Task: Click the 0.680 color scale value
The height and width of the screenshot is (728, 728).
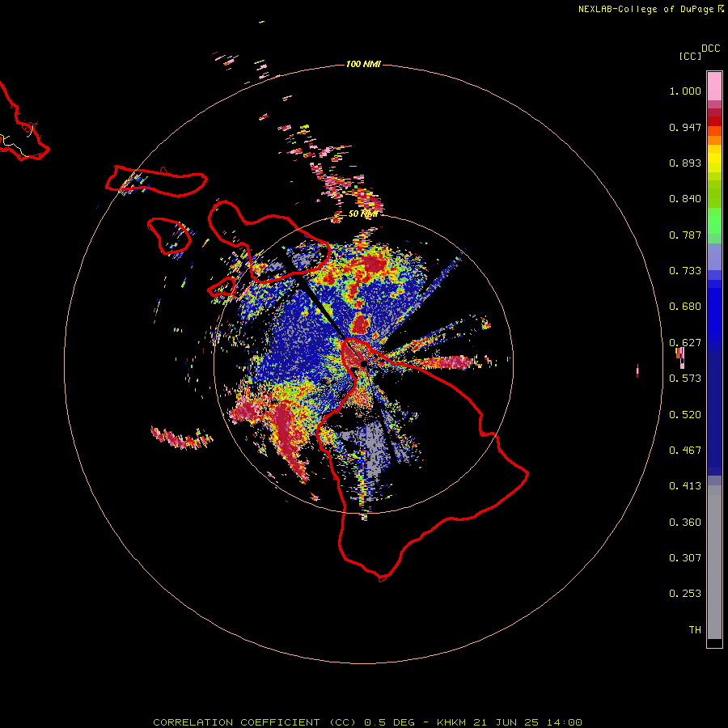Action: pyautogui.click(x=685, y=307)
